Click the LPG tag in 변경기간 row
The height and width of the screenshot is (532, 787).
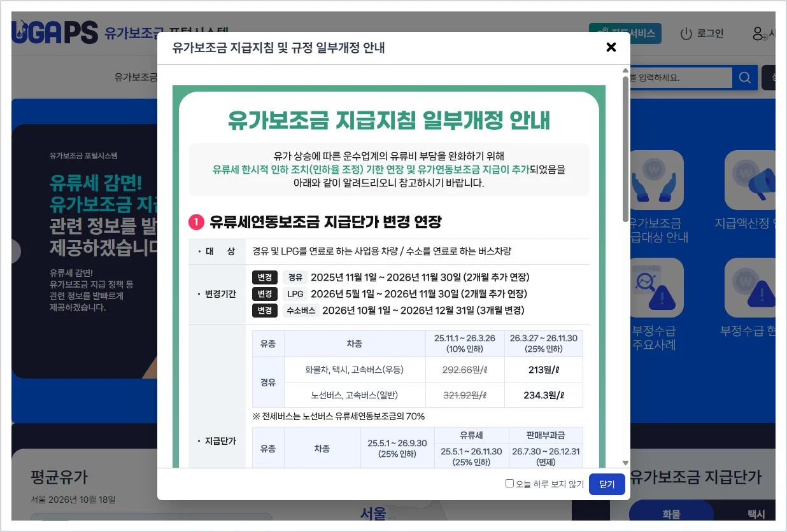295,294
